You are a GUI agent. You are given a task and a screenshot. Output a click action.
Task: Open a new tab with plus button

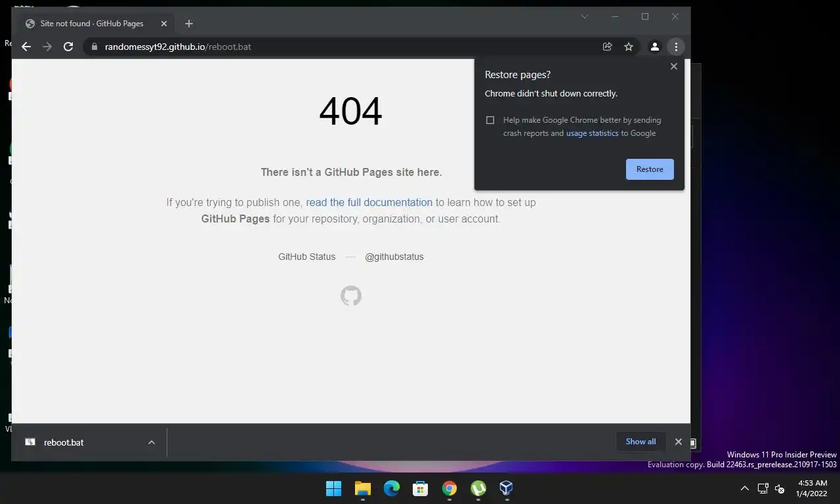click(x=189, y=24)
